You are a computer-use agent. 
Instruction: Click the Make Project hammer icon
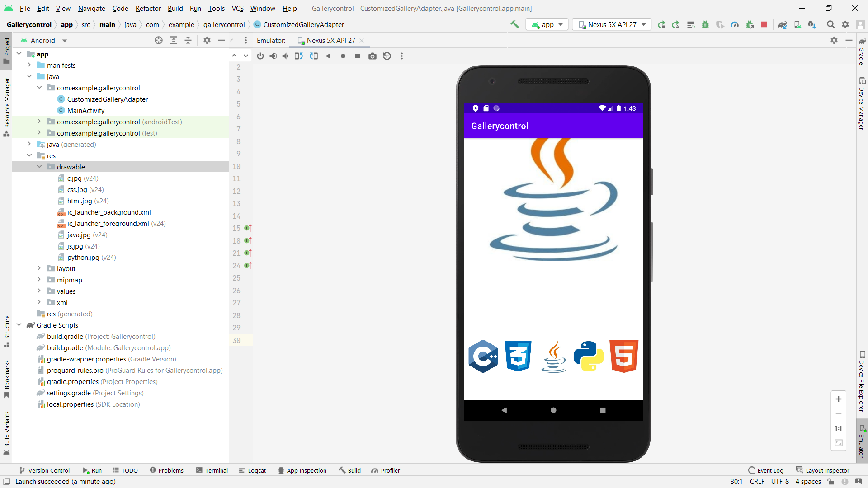[x=514, y=25]
